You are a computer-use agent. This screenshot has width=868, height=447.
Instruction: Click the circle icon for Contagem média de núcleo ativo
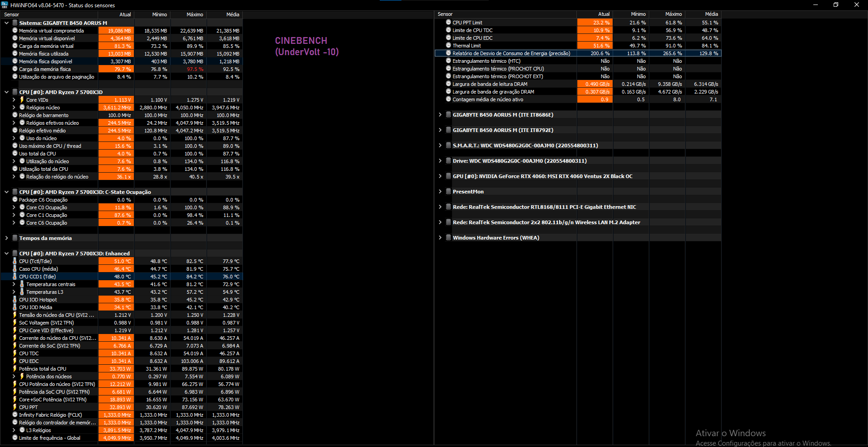pyautogui.click(x=448, y=99)
